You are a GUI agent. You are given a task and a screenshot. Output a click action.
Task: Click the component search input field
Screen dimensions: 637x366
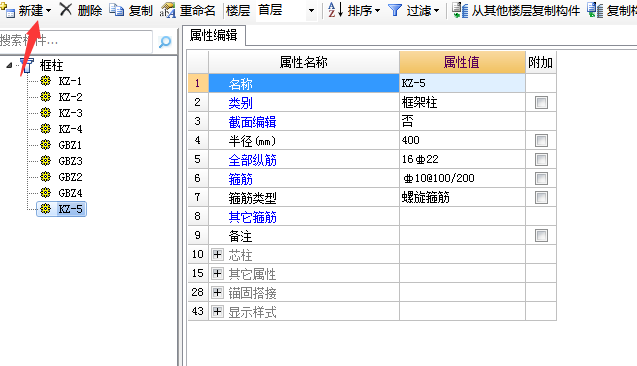click(76, 41)
